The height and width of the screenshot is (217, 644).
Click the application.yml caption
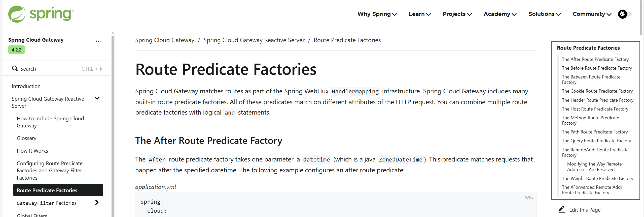[x=156, y=187]
